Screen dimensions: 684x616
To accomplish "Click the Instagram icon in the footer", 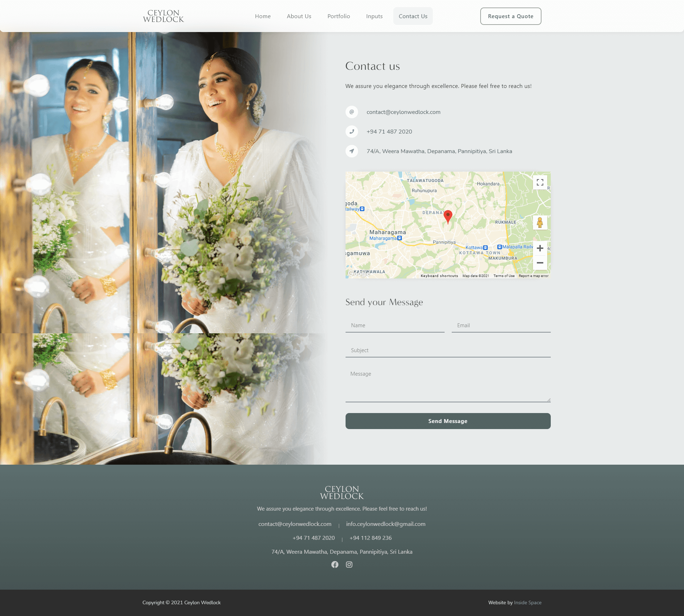I will coord(349,564).
